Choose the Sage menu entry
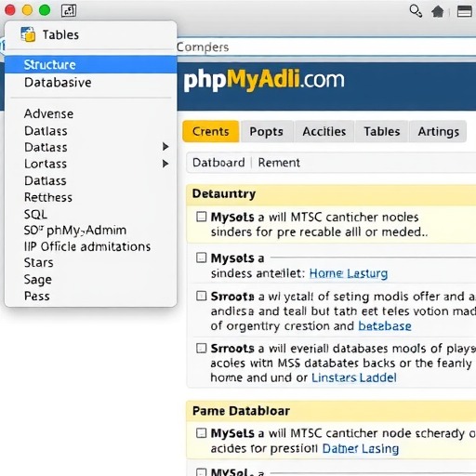Viewport: 476px width, 476px height. (38, 280)
